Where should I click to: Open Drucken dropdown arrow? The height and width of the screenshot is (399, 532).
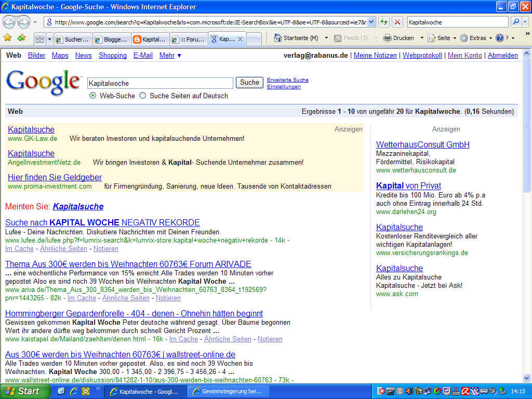coord(422,38)
